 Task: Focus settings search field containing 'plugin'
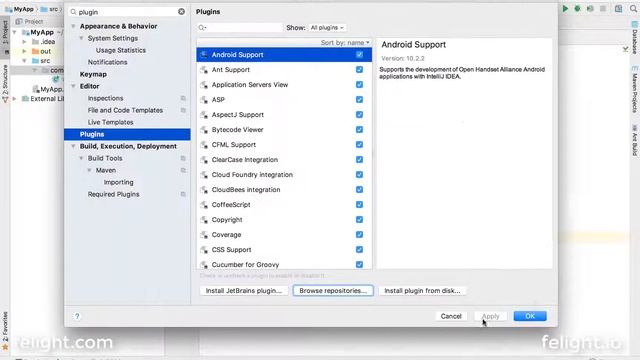click(127, 12)
